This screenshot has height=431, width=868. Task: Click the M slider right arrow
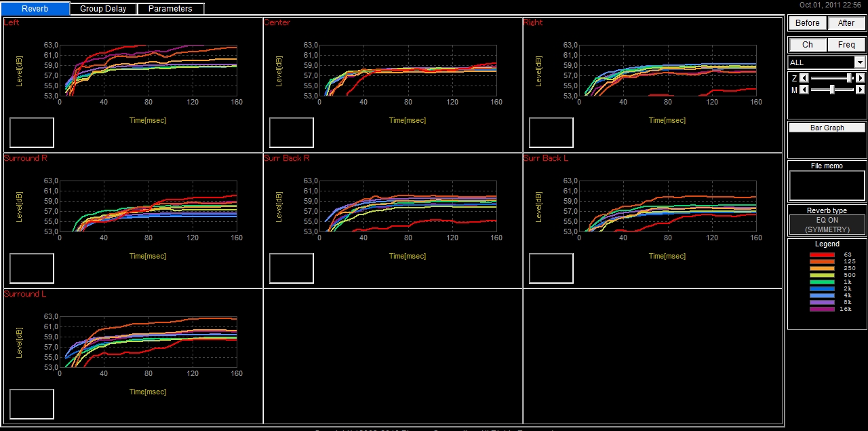[861, 90]
